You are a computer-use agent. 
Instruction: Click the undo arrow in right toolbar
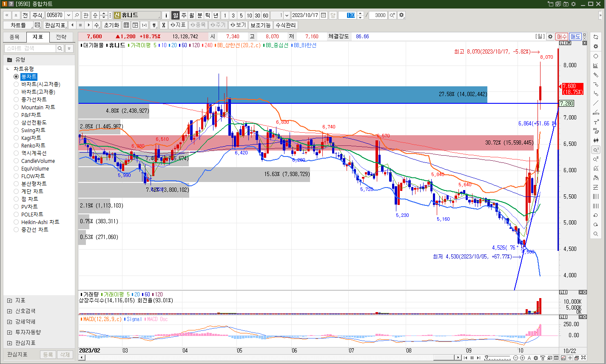point(596,215)
